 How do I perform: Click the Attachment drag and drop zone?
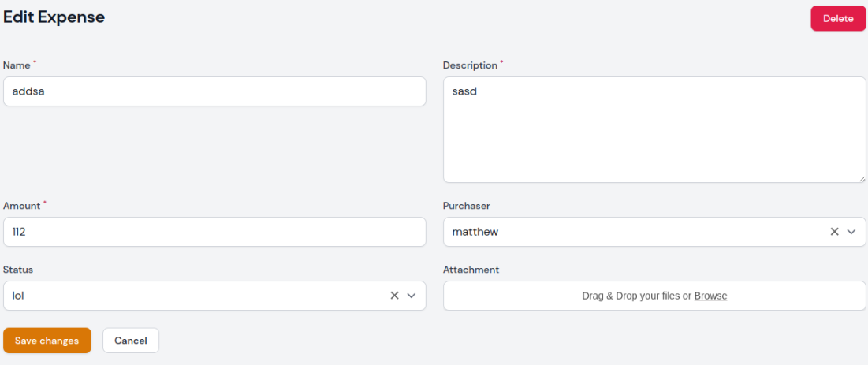(x=552, y=296)
